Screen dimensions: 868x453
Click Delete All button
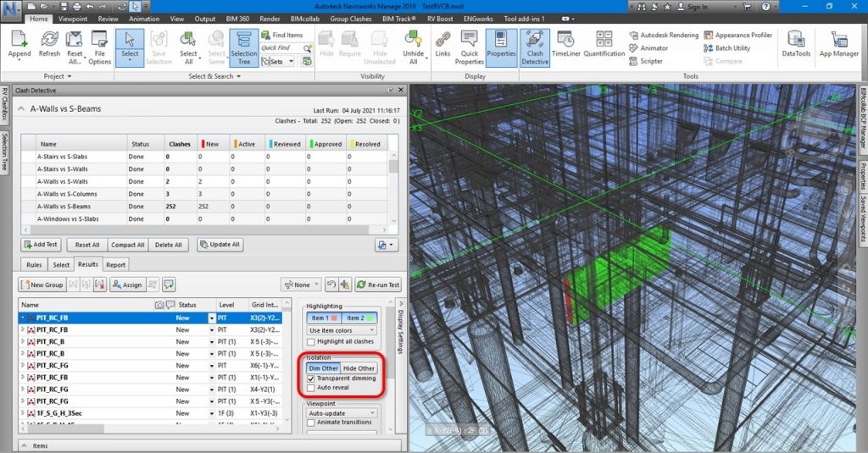[169, 245]
